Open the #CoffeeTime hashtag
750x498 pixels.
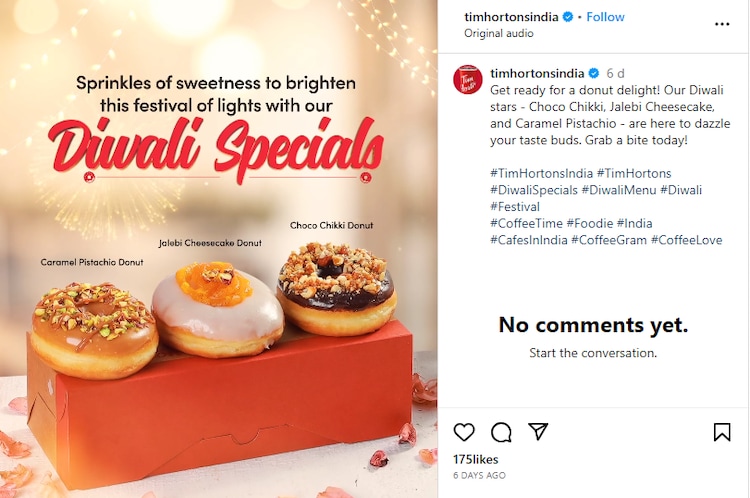[x=526, y=223]
